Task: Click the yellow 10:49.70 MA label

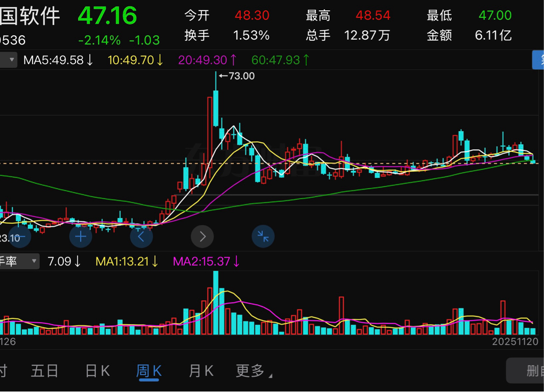Action: [135, 60]
